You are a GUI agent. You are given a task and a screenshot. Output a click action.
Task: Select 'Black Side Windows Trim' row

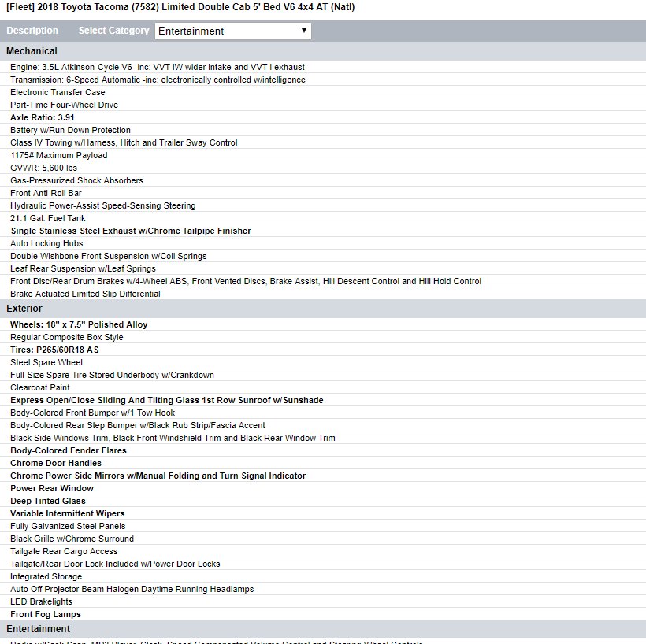click(323, 438)
